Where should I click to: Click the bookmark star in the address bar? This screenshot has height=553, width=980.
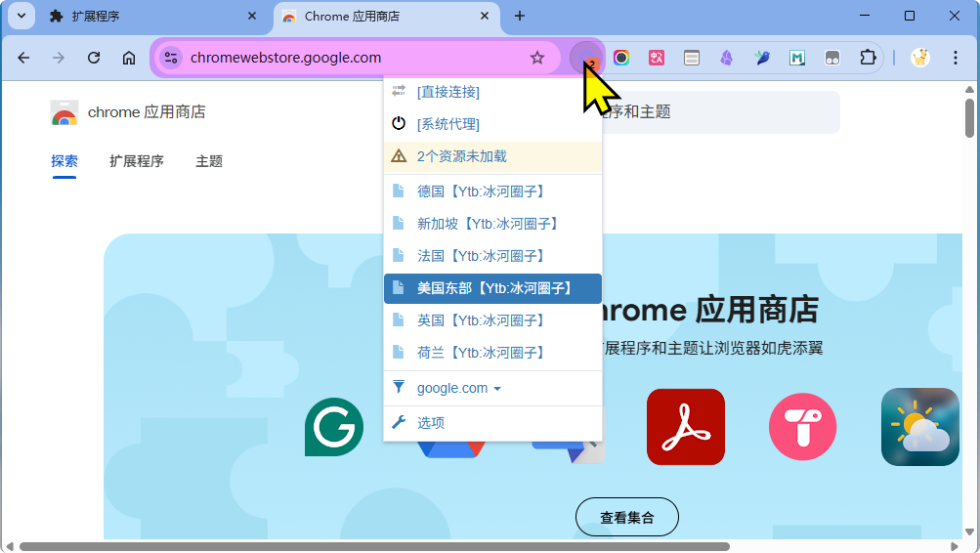(537, 58)
